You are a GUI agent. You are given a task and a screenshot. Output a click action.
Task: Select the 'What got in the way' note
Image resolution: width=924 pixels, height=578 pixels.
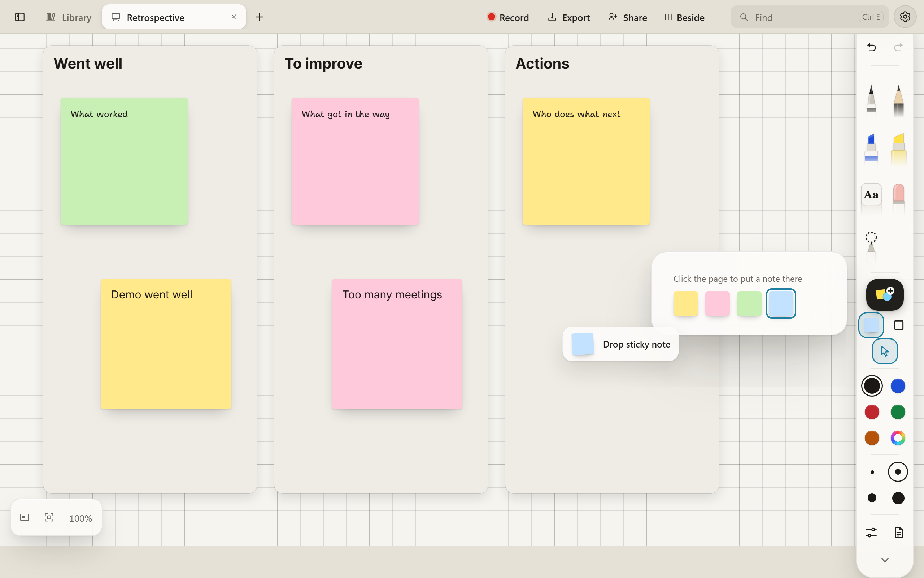(355, 161)
